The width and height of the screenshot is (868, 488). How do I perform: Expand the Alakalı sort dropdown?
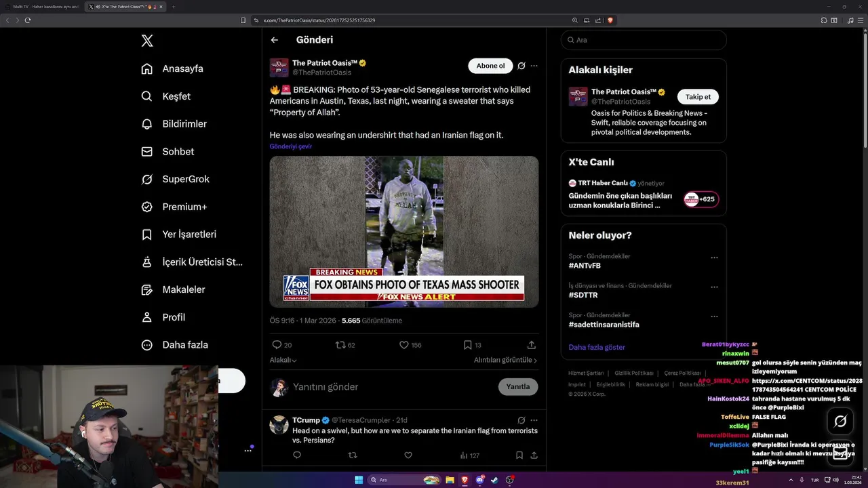pos(283,360)
